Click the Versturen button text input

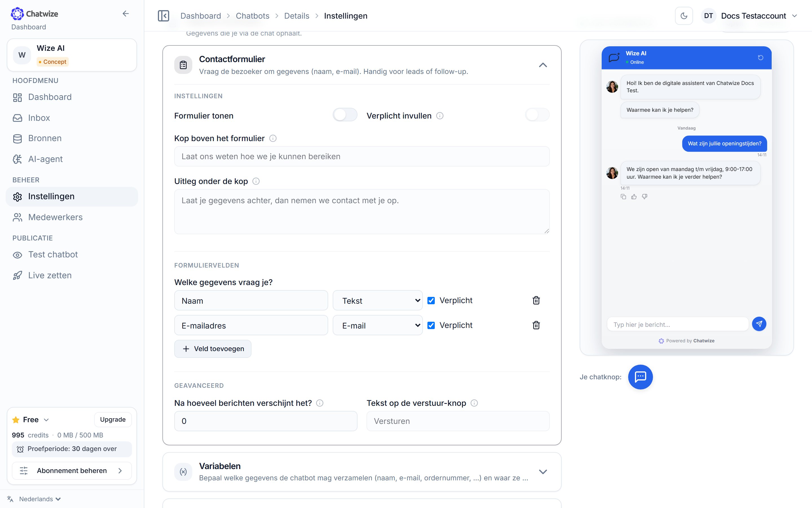tap(458, 421)
